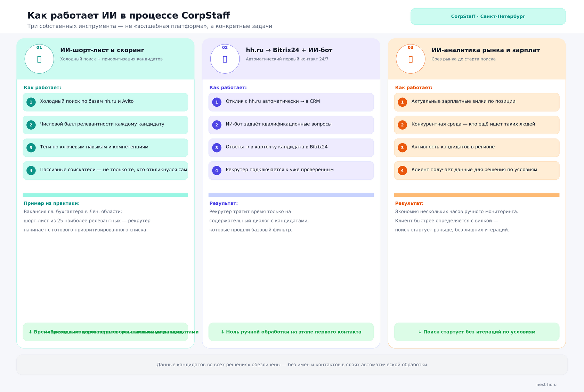Click orange step 1 badge зарплатные вилки
The width and height of the screenshot is (584, 392).
point(402,102)
